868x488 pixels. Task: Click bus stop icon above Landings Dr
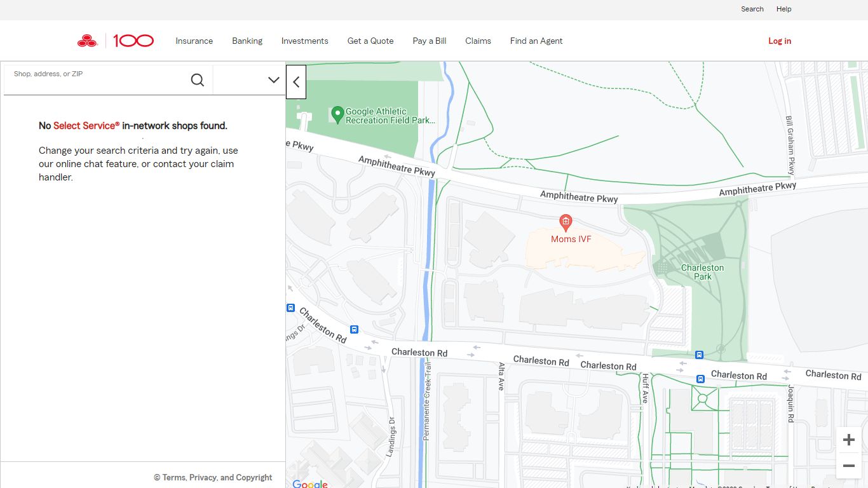(x=354, y=329)
